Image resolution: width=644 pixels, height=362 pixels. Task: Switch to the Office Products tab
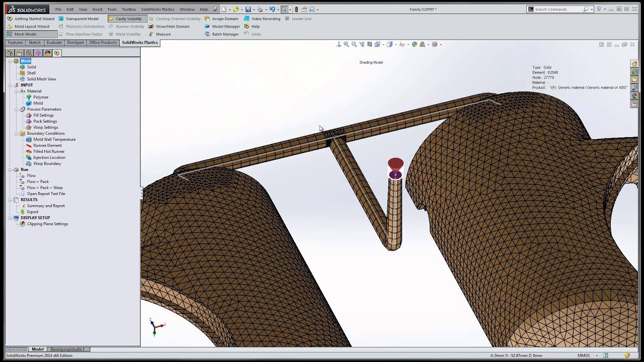(103, 43)
